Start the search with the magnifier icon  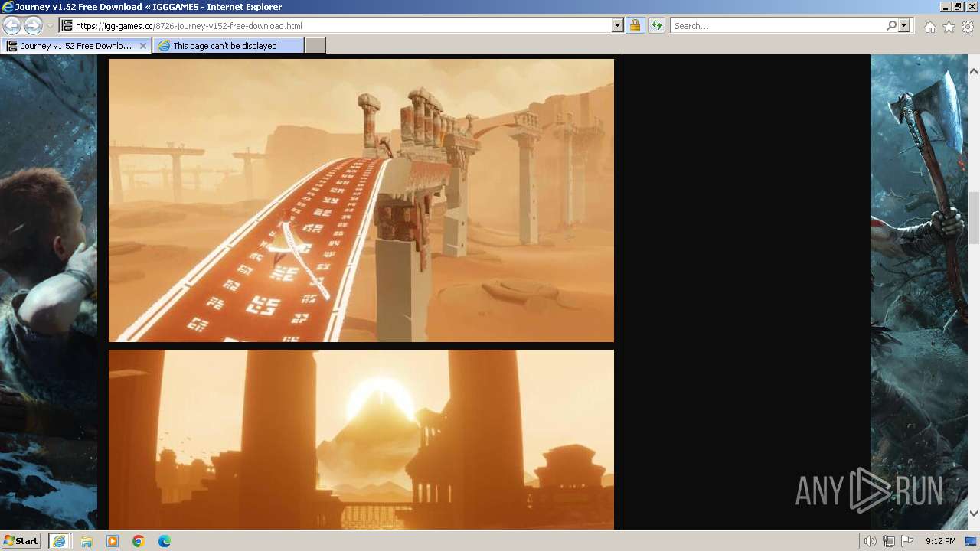tap(891, 25)
